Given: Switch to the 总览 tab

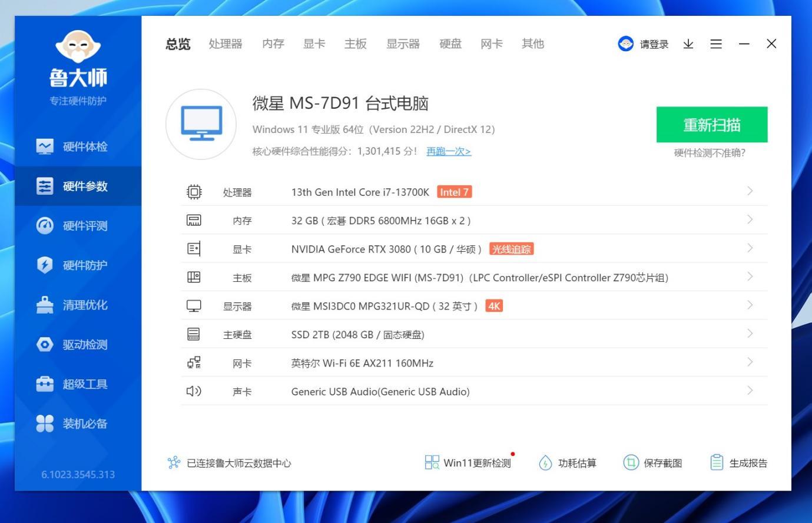Looking at the screenshot, I should tap(178, 44).
